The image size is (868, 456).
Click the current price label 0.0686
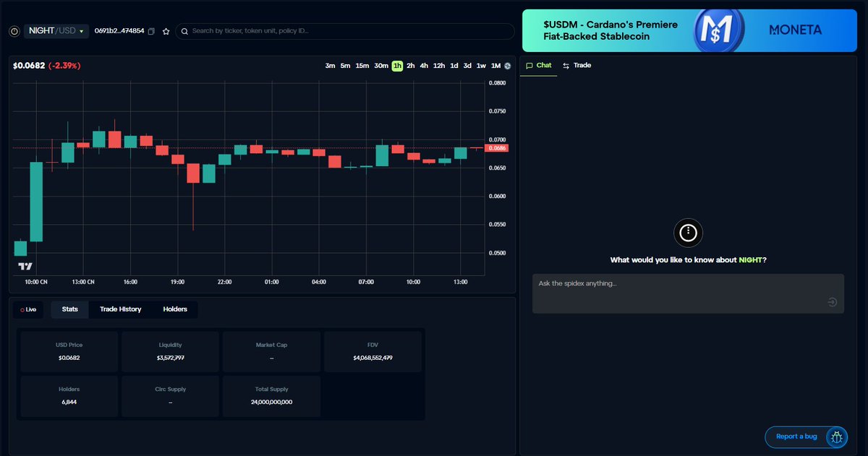tap(497, 148)
